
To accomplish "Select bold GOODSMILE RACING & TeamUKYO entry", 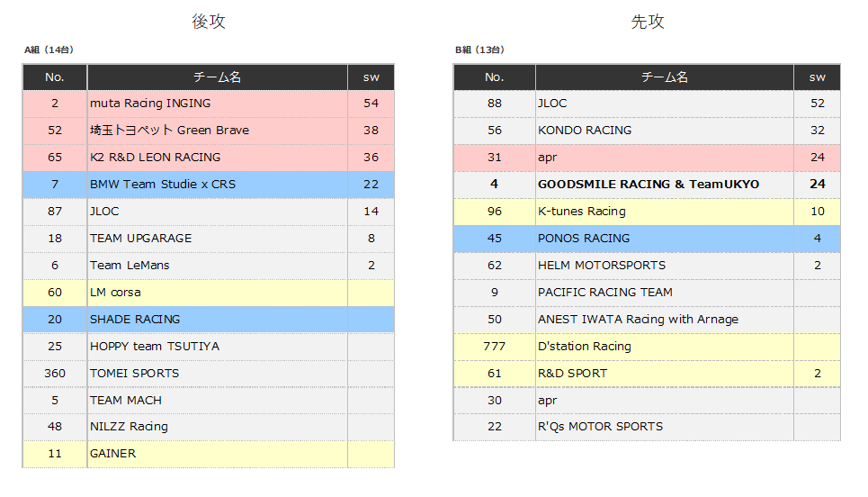I will click(x=648, y=185).
